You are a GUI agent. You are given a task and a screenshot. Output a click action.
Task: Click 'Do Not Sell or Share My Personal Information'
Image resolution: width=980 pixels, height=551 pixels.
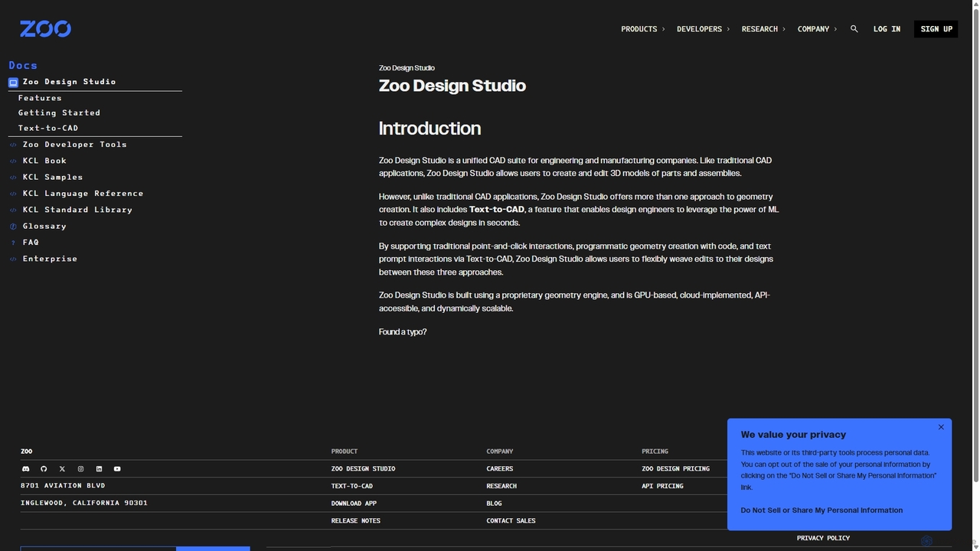pos(822,510)
